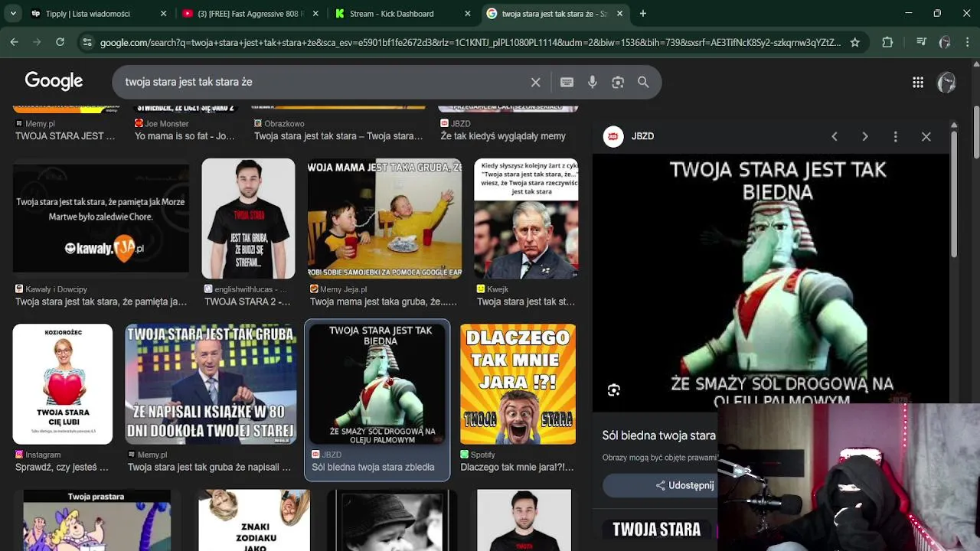
Task: Open the on-screen keyboard input tool
Action: click(x=567, y=82)
